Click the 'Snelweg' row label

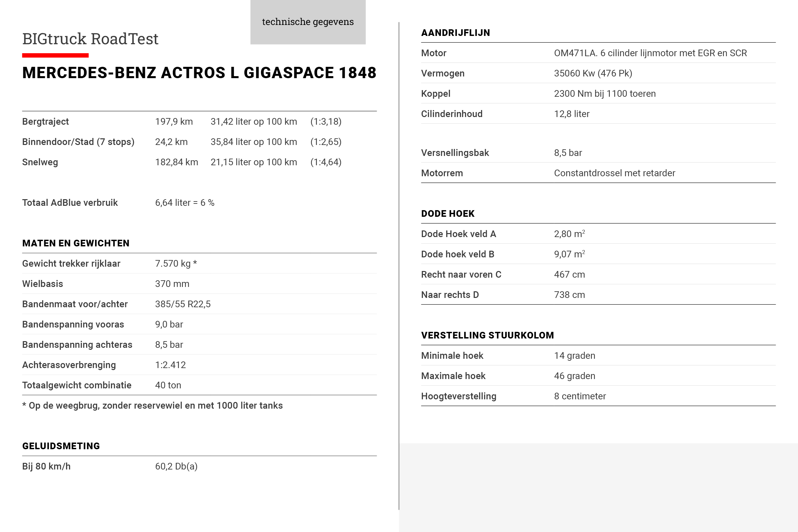point(40,162)
